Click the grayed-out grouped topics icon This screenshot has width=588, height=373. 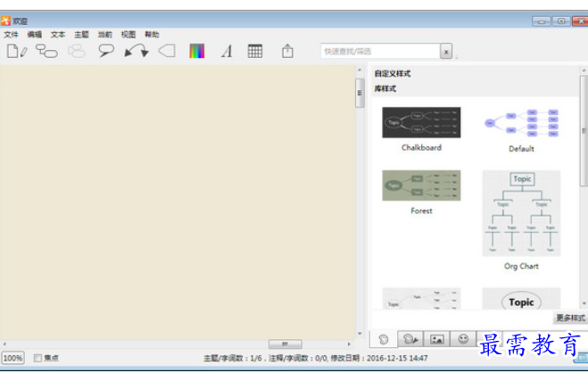77,51
